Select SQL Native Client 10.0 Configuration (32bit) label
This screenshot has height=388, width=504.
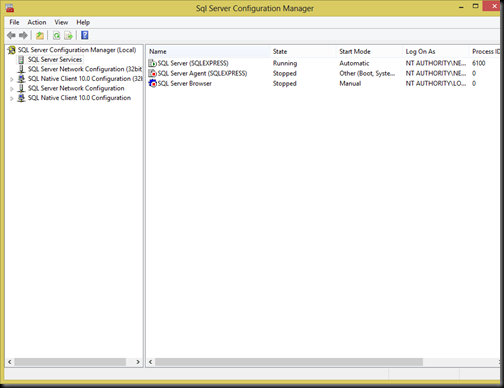[x=85, y=79]
